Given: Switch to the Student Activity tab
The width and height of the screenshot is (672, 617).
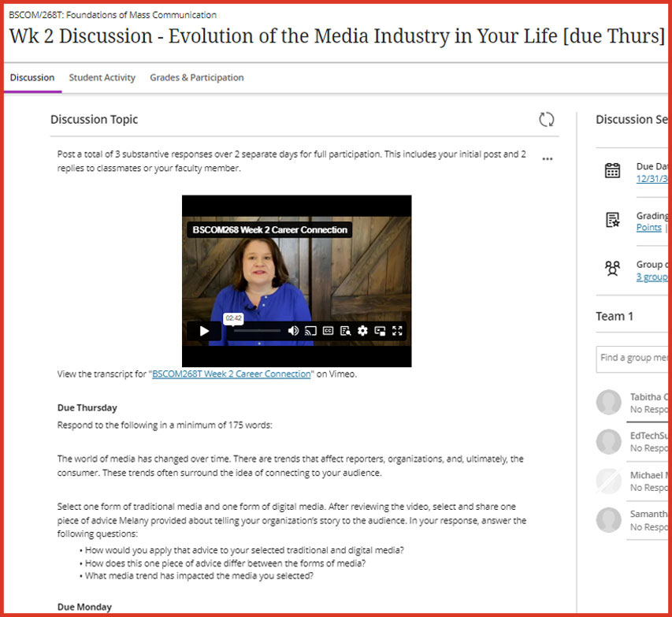Looking at the screenshot, I should 102,78.
